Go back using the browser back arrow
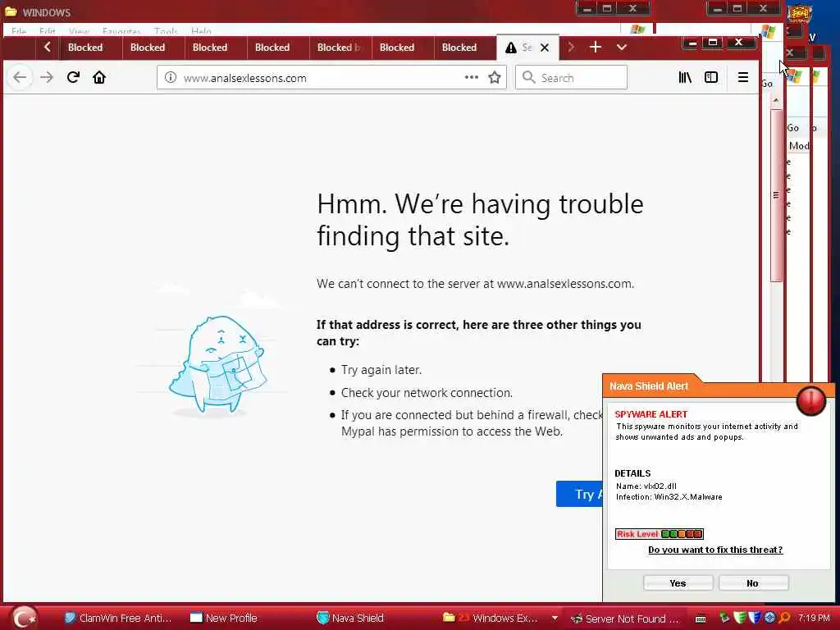Image resolution: width=840 pixels, height=630 pixels. pos(20,78)
